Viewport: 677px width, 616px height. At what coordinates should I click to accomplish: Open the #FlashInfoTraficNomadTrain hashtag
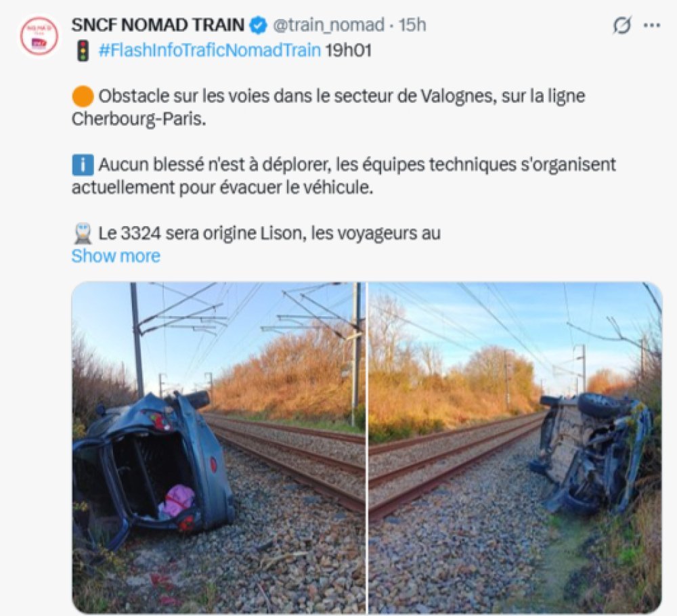coord(210,51)
